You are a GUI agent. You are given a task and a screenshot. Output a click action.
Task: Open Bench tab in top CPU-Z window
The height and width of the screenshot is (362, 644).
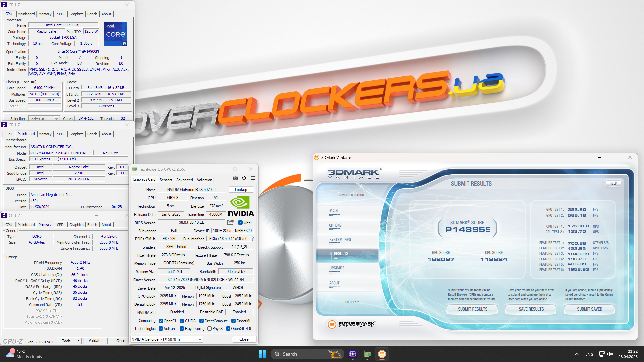pos(92,14)
